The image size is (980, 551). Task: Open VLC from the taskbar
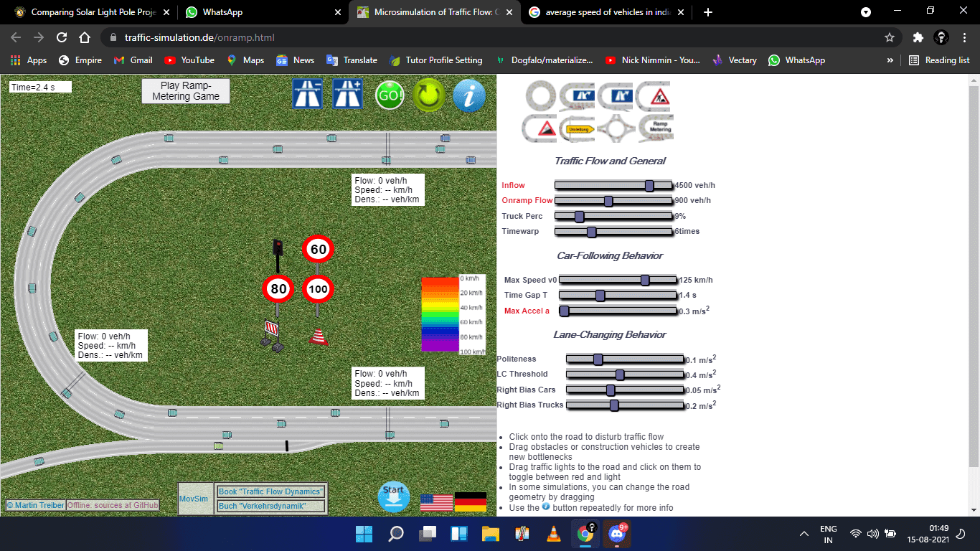(x=554, y=534)
